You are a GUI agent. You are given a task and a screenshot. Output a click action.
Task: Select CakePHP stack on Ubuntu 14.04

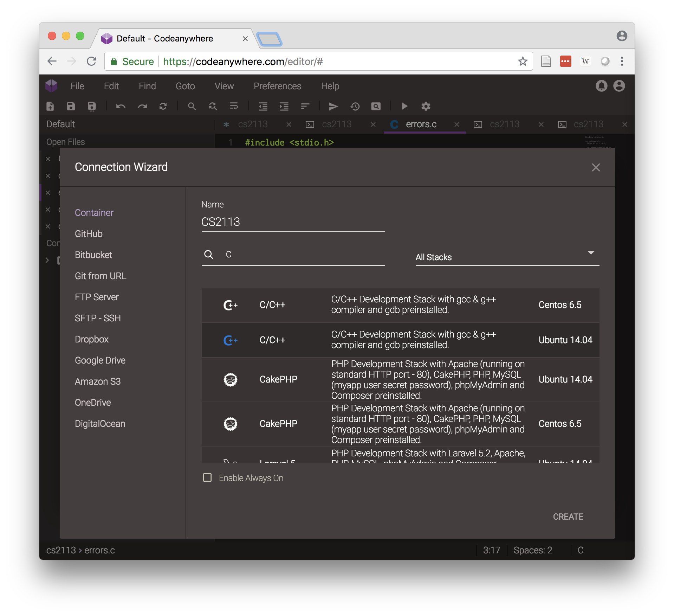coord(400,380)
